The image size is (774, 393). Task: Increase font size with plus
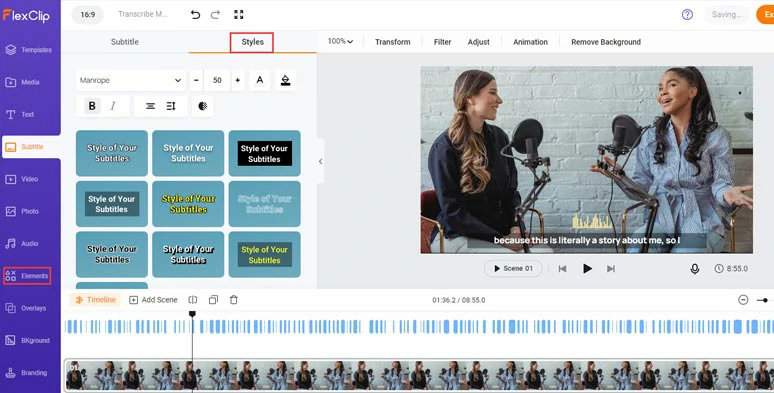pos(237,80)
